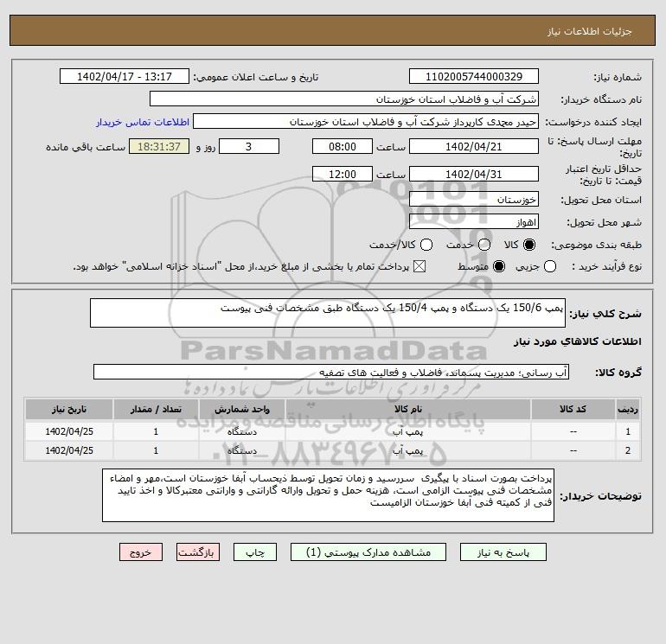
Task: Click the نام کالا column header
Action: 407,409
